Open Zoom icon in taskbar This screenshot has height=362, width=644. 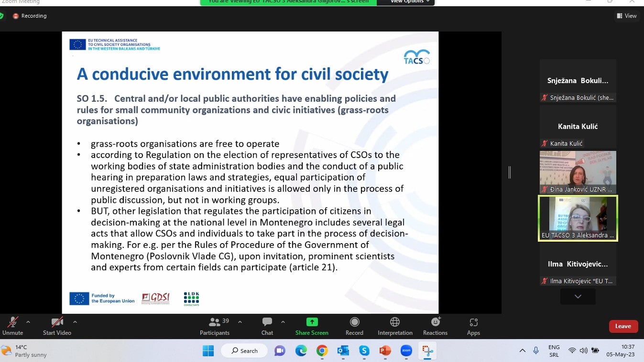[x=406, y=351]
